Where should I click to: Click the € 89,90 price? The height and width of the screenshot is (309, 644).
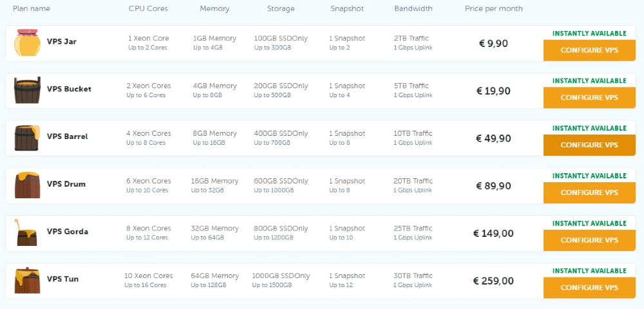[x=494, y=186]
